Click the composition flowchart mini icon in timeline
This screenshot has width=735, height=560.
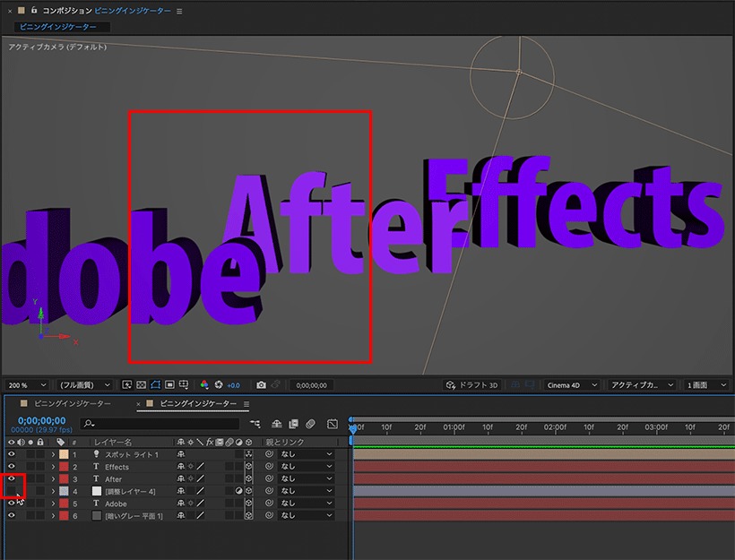click(255, 424)
